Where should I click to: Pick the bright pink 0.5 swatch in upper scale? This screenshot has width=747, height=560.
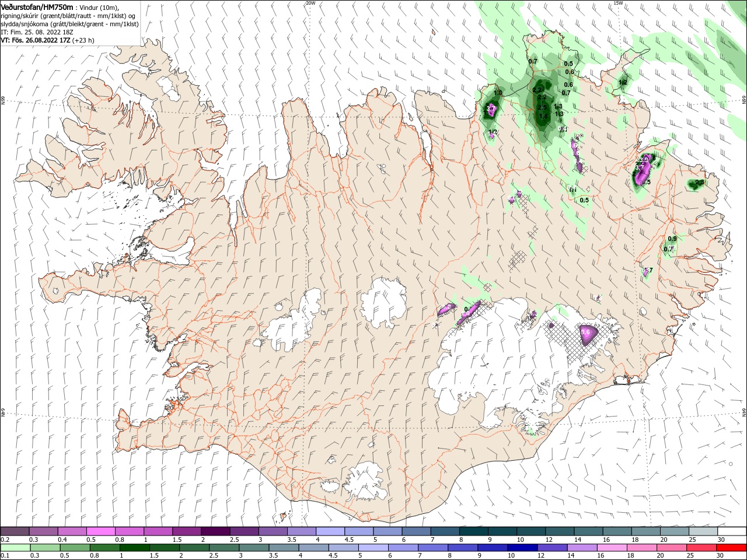(100, 531)
